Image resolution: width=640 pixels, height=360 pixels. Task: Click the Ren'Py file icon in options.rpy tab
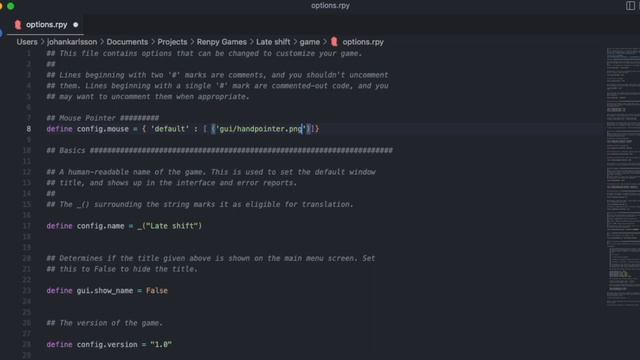18,24
